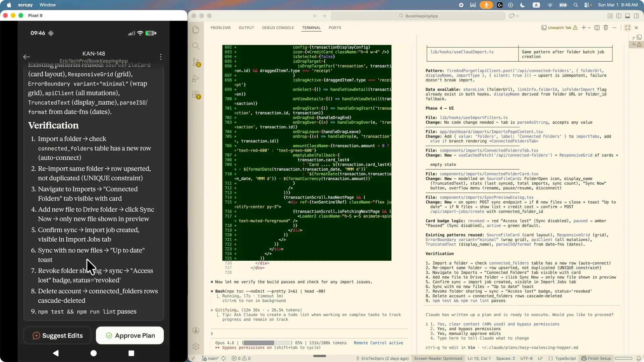This screenshot has height=362, width=644.
Task: Click the BookKeepingApp command center search box
Action: click(418, 16)
